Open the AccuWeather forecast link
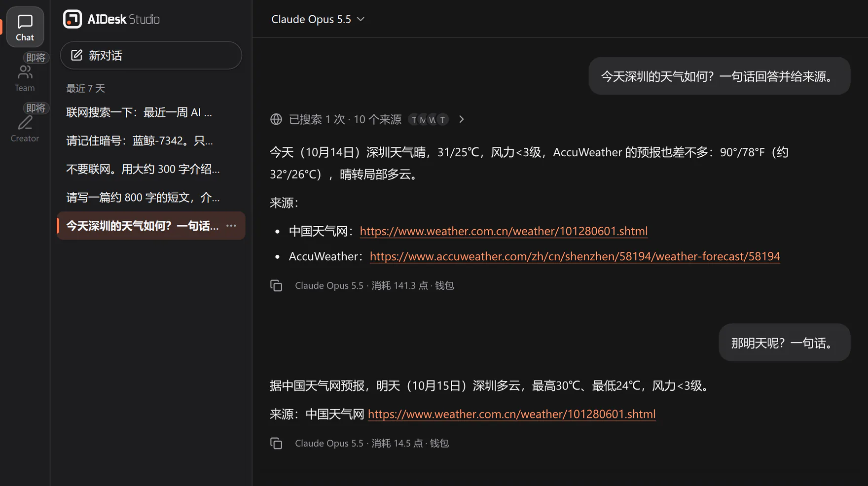The height and width of the screenshot is (486, 868). 575,256
